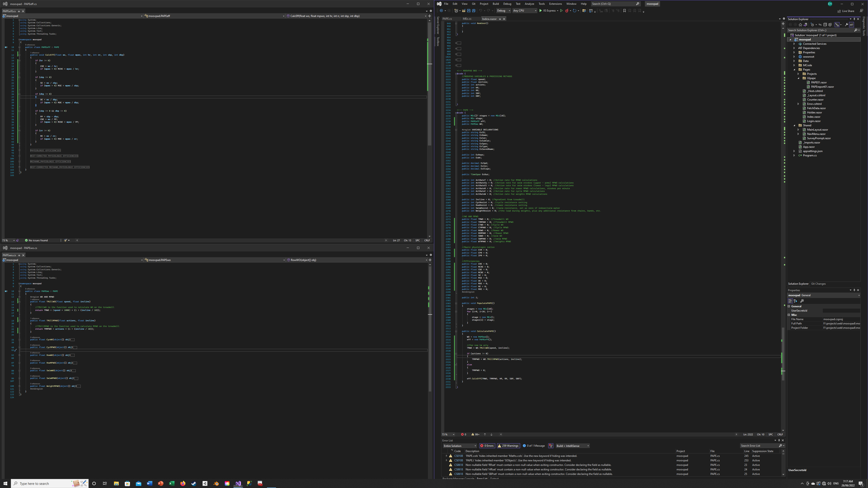
Task: Open the Entire Solution scope dropdown
Action: [x=460, y=446]
